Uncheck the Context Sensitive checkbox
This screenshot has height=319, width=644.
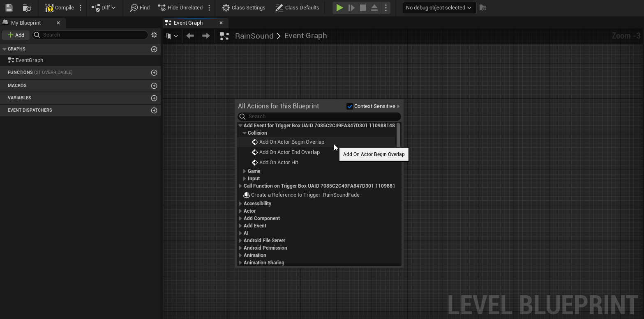[350, 106]
